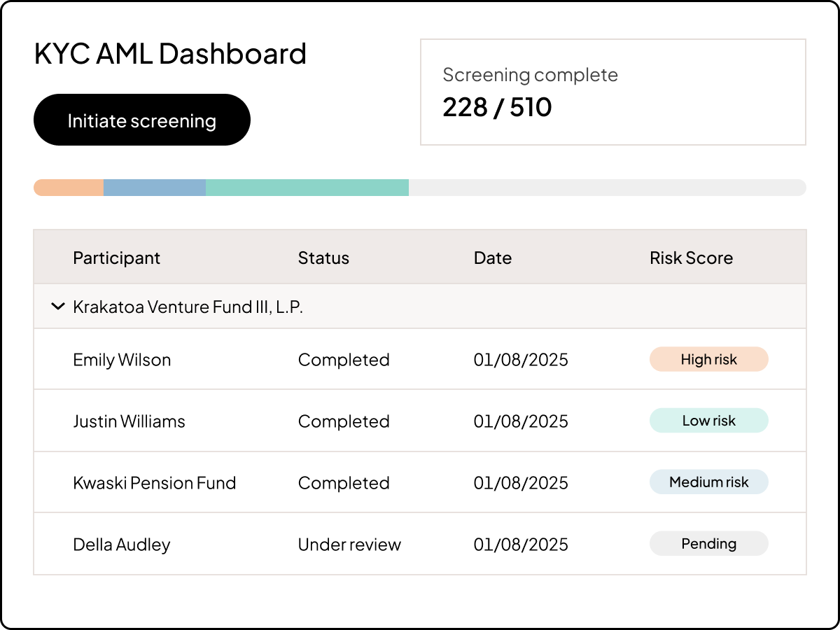The height and width of the screenshot is (630, 840).
Task: Click the Status column header
Action: click(323, 258)
